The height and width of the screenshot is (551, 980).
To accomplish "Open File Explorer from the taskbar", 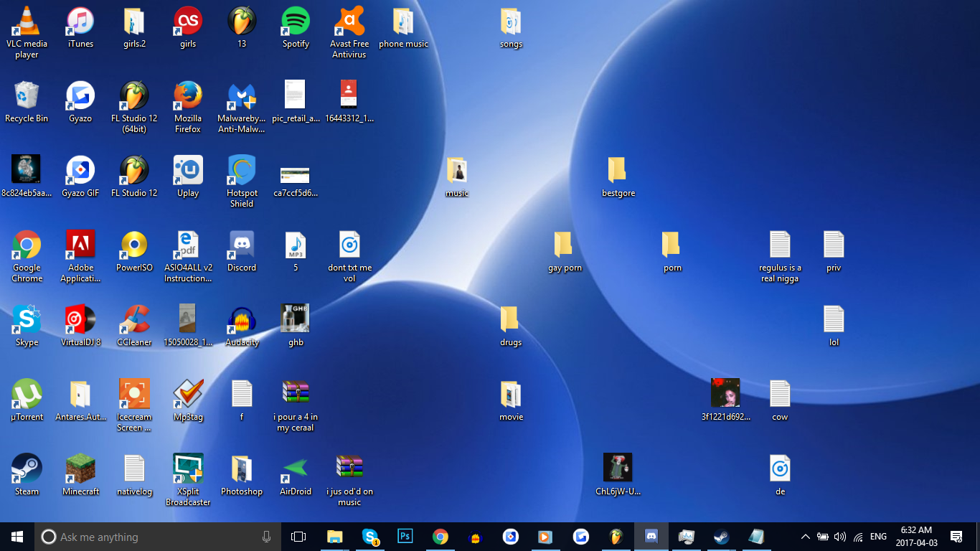I will 334,537.
